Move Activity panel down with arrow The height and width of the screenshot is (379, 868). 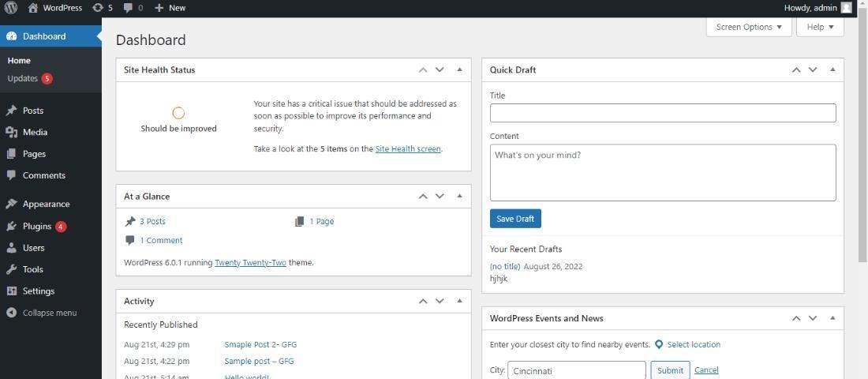pos(440,301)
